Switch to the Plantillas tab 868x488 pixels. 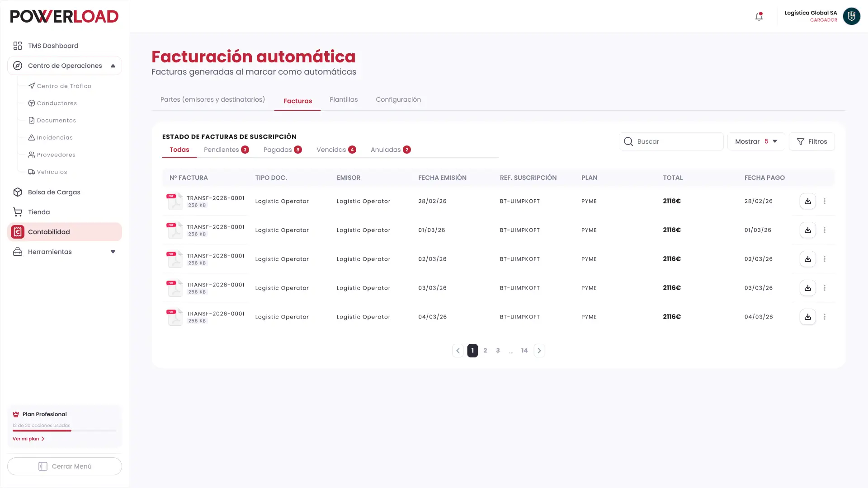click(344, 99)
